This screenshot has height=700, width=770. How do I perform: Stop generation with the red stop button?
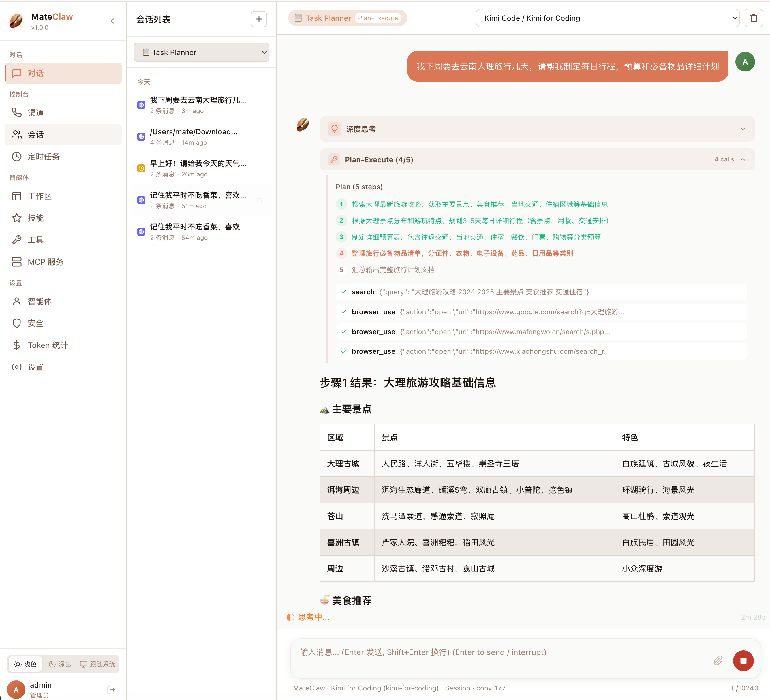[x=743, y=661]
